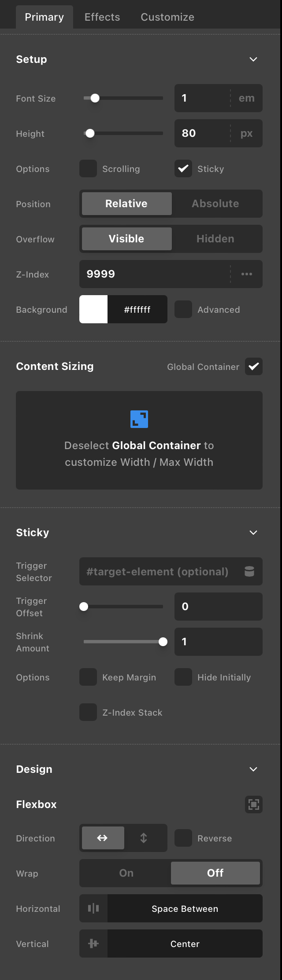The image size is (282, 980).
Task: Uncheck the Sticky option checkbox
Action: point(183,168)
